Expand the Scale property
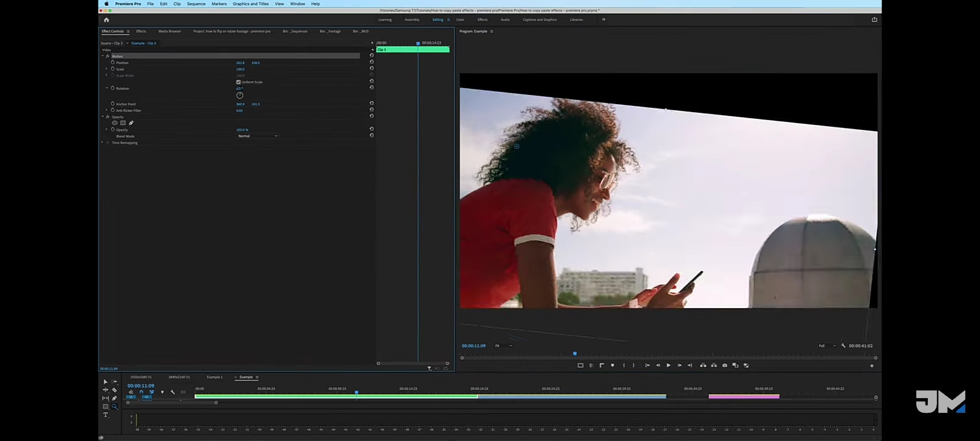 point(107,69)
